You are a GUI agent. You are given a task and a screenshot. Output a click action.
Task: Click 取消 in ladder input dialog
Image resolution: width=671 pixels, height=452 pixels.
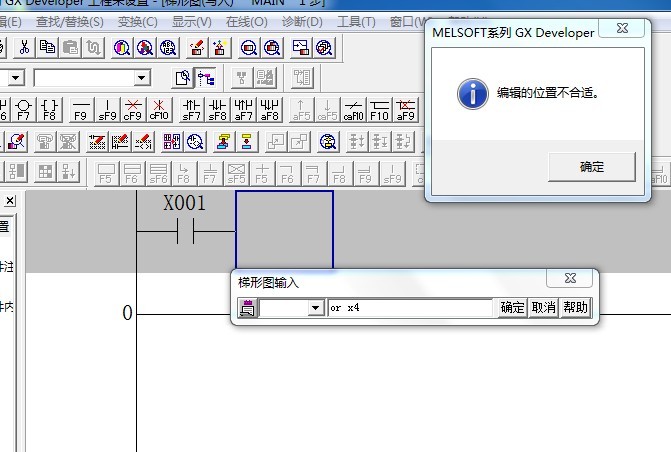tap(543, 308)
